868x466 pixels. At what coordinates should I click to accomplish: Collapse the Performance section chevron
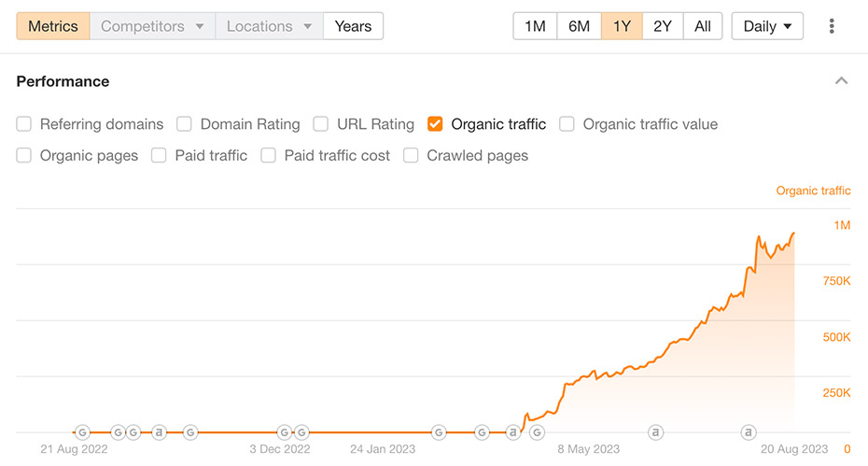point(842,81)
